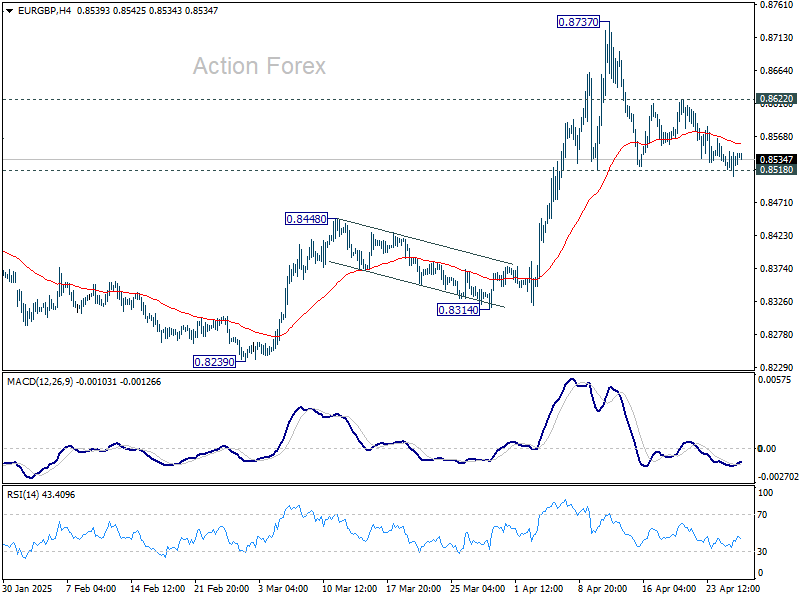Click the 7 Feb 04:00 time label
This screenshot has height=600, width=800.
pos(91,589)
